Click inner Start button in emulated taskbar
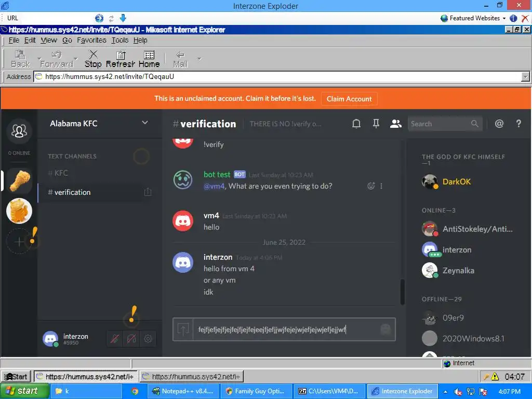This screenshot has width=532, height=399. pos(16,377)
